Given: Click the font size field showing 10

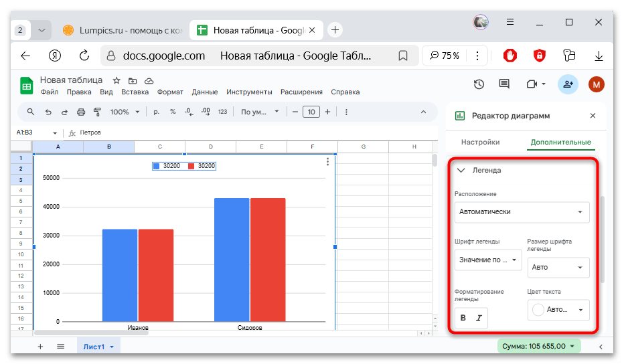Looking at the screenshot, I should click(x=311, y=112).
